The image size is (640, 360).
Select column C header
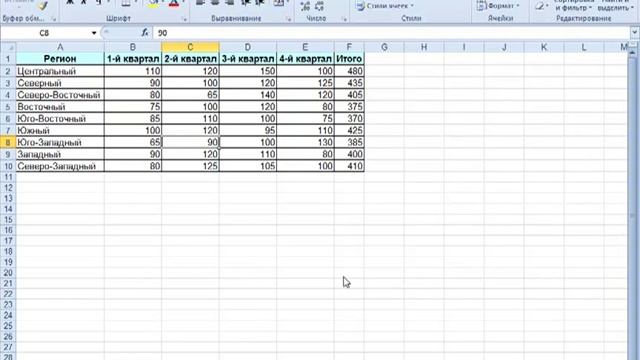point(190,47)
